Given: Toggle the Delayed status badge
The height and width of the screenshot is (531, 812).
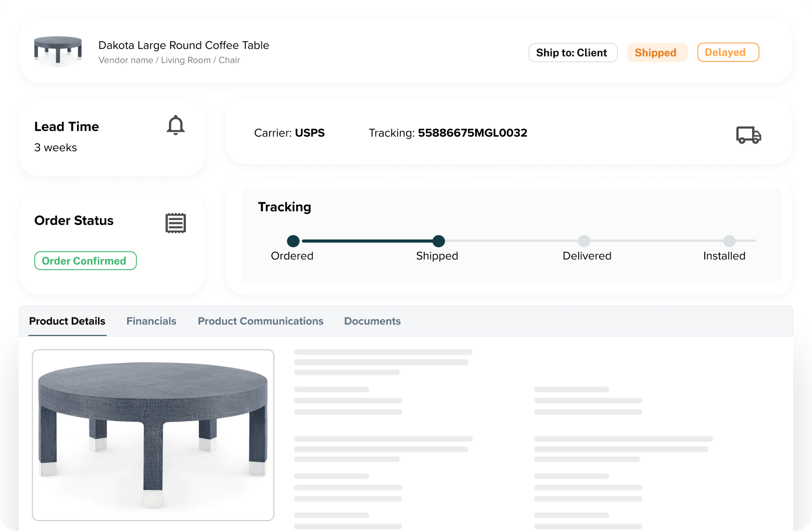Looking at the screenshot, I should (727, 52).
